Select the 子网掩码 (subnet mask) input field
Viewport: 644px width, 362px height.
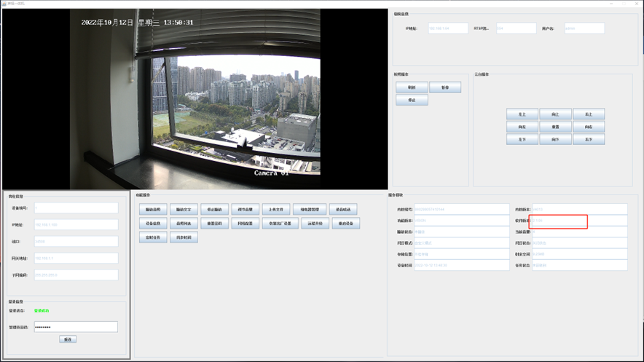[x=76, y=275]
